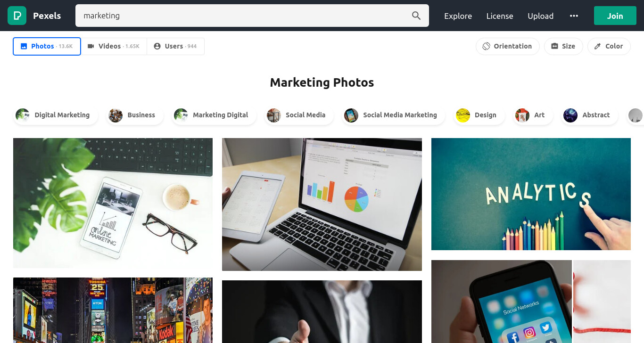This screenshot has height=343, width=644.
Task: Choose the Abstract tag chip
Action: [589, 115]
